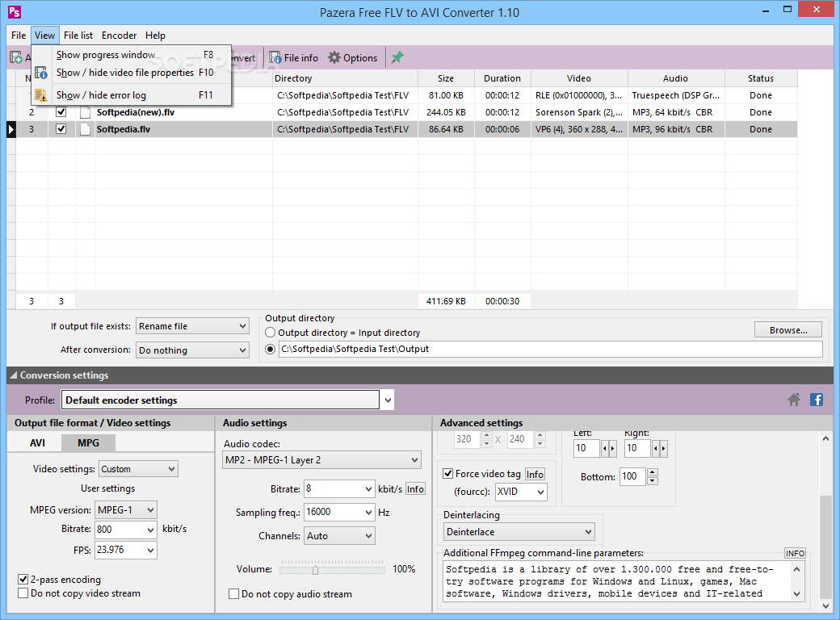Click the Pazera app icon in title bar

tap(15, 12)
